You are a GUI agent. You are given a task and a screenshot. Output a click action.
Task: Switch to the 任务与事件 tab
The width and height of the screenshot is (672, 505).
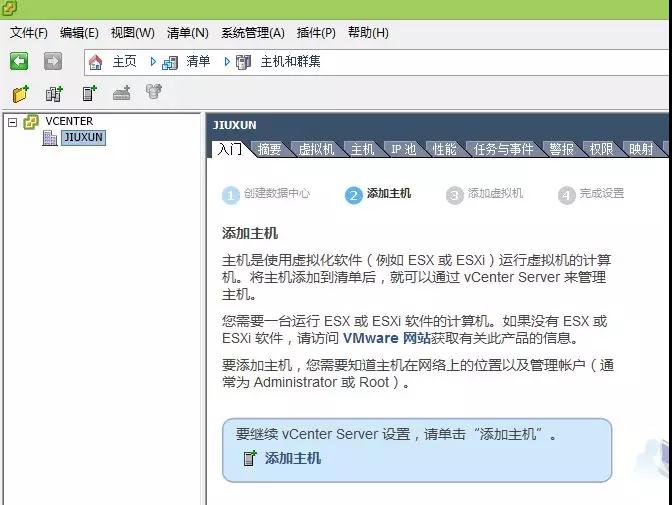point(504,149)
